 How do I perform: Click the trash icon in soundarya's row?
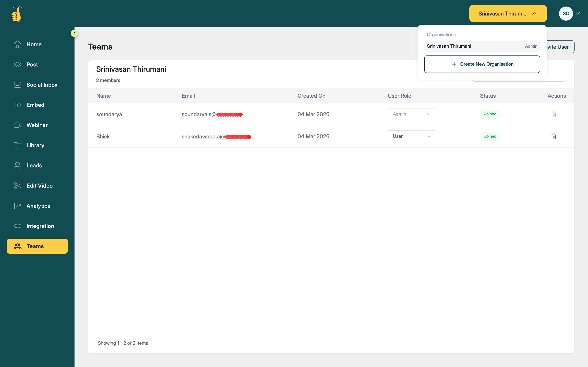click(553, 114)
